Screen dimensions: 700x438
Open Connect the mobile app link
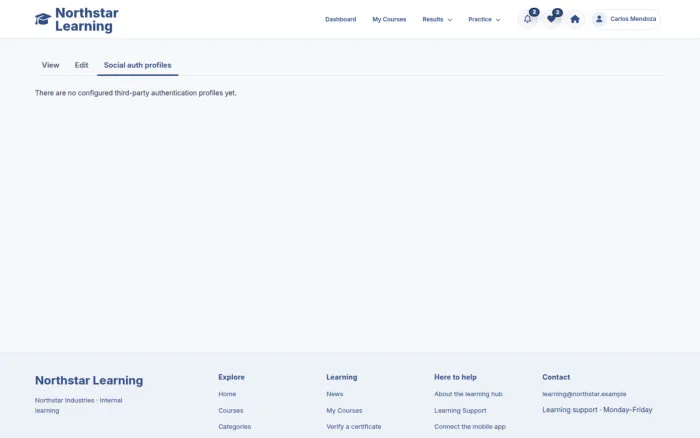coord(470,427)
